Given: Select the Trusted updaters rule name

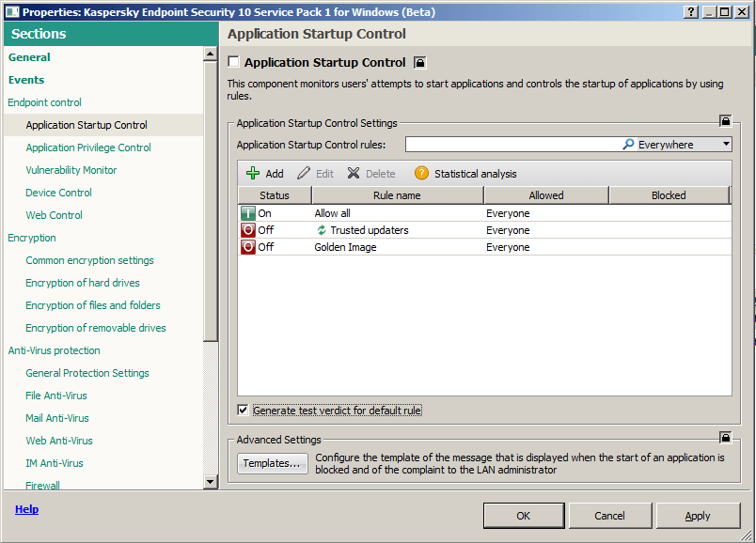Looking at the screenshot, I should pyautogui.click(x=370, y=230).
